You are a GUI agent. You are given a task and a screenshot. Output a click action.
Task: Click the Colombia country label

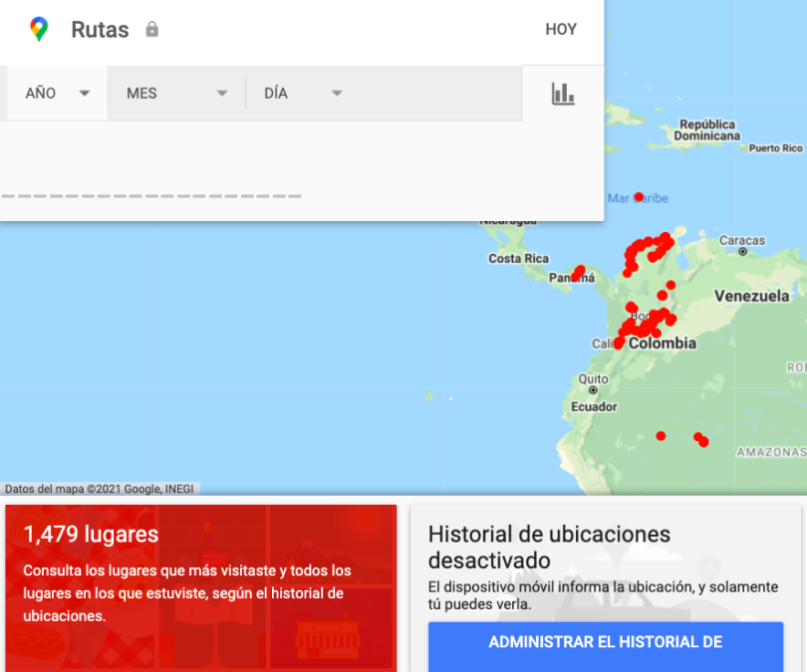(x=663, y=342)
